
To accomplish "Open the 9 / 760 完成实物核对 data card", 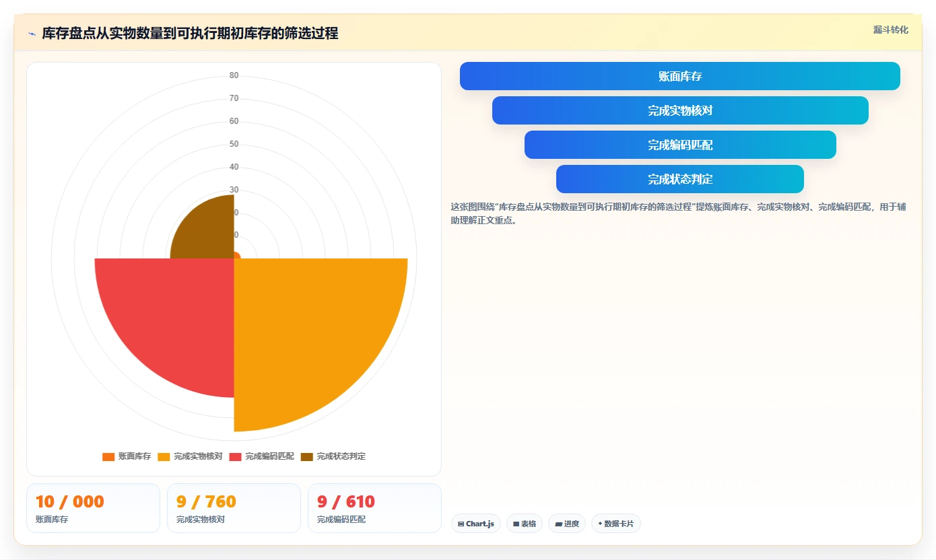I will tap(234, 508).
